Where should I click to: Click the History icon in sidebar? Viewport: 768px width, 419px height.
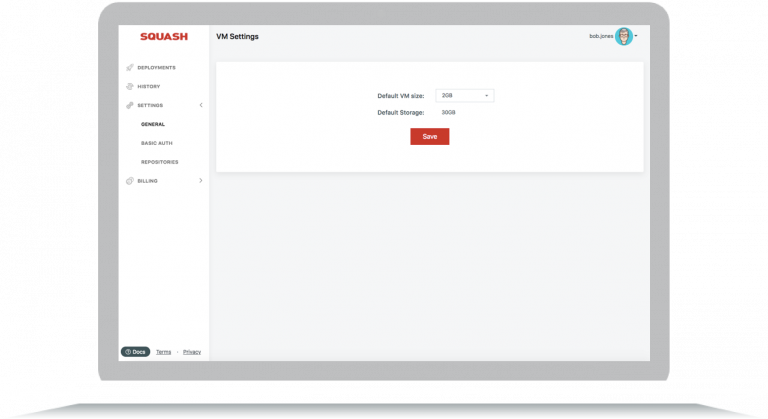130,87
